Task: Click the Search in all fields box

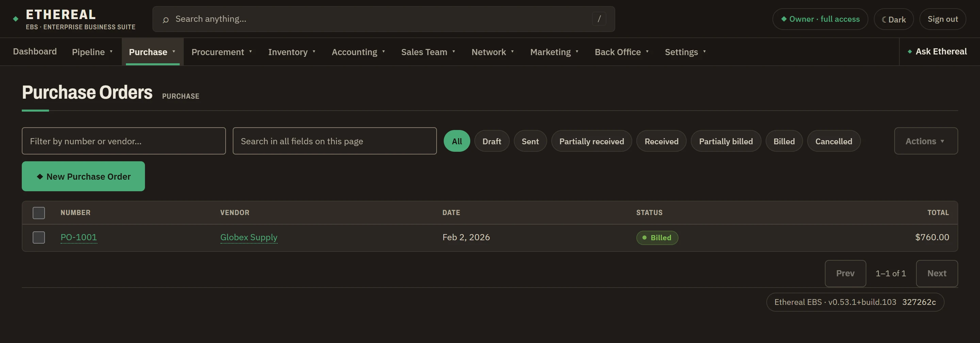Action: pos(334,141)
